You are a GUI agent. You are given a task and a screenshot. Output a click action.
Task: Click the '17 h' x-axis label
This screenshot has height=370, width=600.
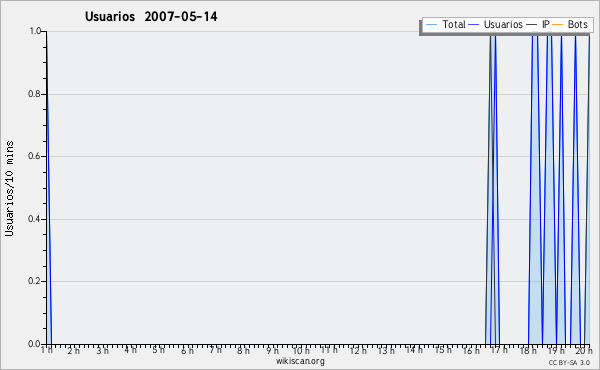point(499,350)
